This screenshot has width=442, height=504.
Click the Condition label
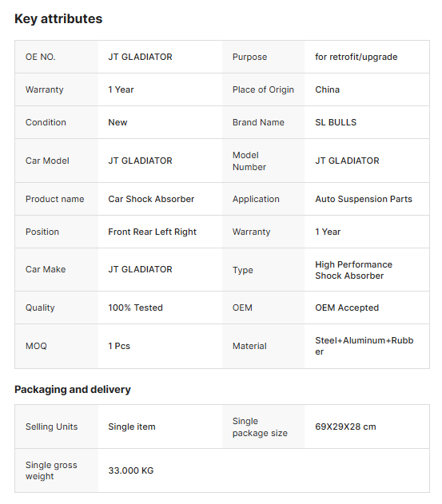46,122
